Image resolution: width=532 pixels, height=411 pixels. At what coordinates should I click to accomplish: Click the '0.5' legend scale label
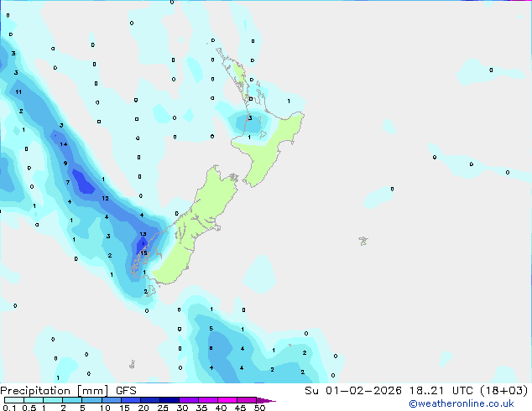pyautogui.click(x=29, y=408)
